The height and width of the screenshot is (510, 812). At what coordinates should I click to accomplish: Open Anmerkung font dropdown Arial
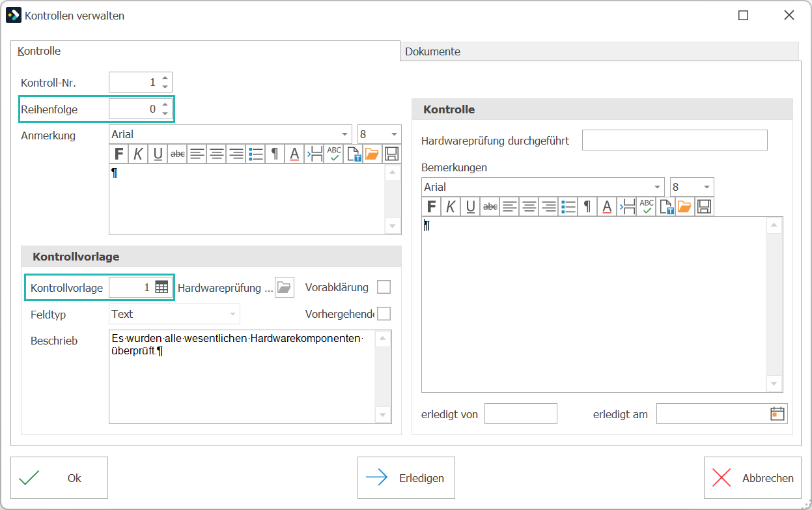coord(231,134)
